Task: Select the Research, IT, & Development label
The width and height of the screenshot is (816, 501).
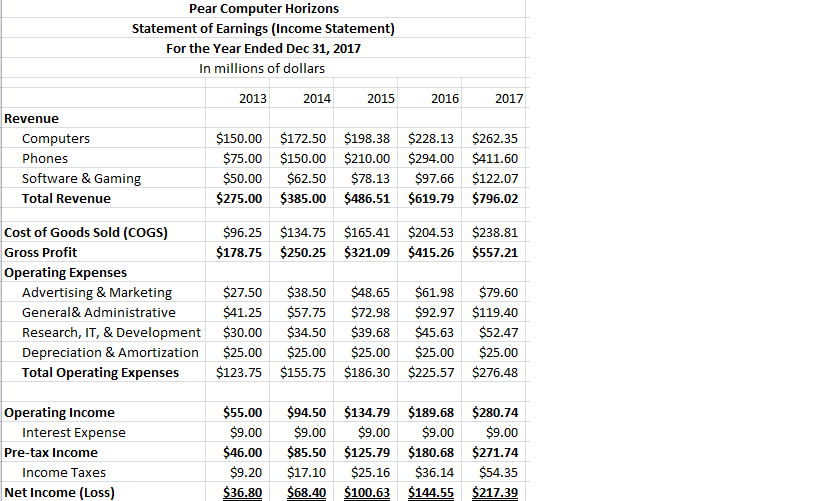Action: tap(111, 332)
